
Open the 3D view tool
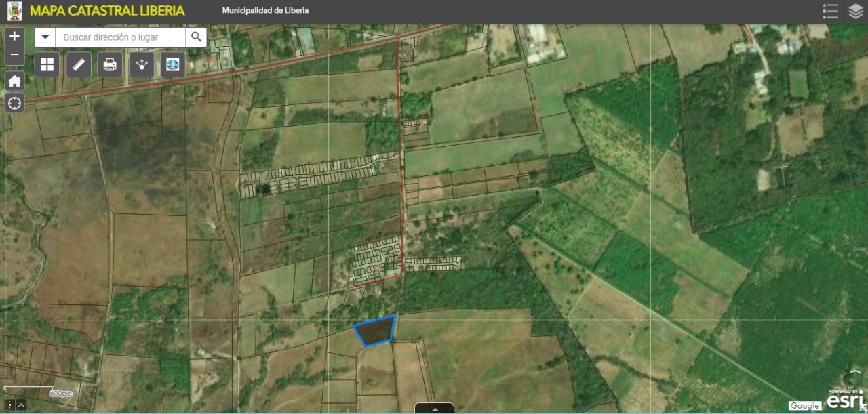pyautogui.click(x=172, y=64)
